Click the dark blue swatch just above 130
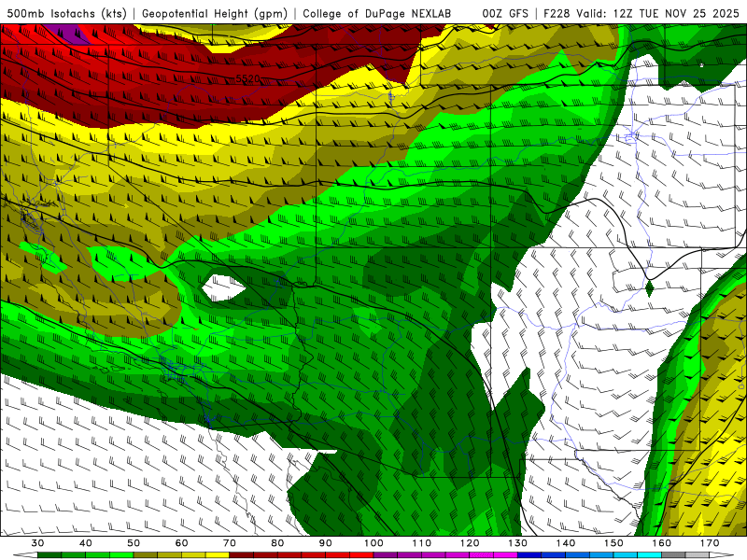The height and width of the screenshot is (560, 747). (x=529, y=555)
